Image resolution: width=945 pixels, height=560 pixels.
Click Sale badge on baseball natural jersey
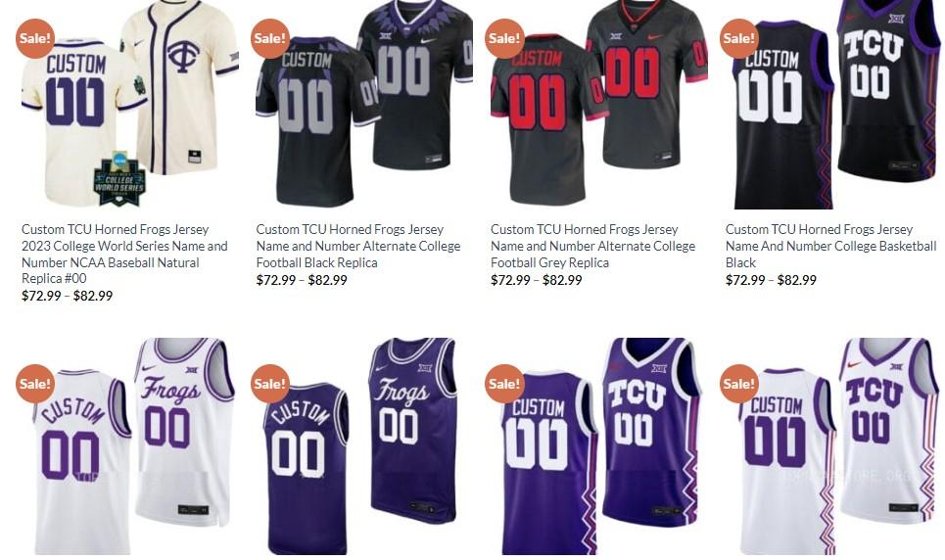point(35,38)
